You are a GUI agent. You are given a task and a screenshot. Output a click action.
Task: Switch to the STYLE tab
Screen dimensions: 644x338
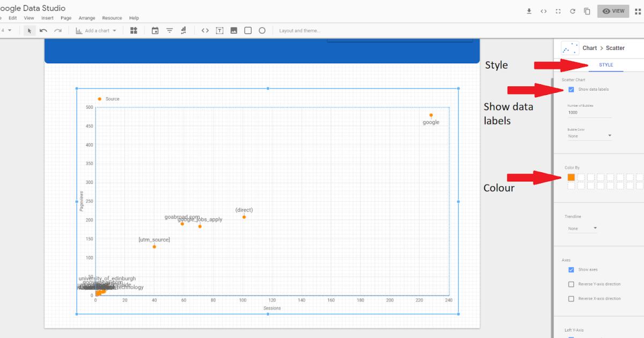[x=605, y=64]
